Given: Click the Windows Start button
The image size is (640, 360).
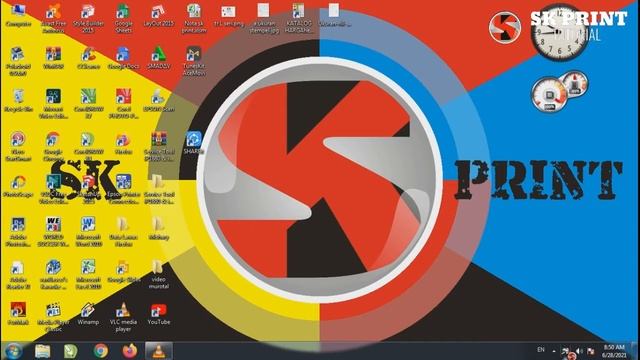Looking at the screenshot, I should (13, 351).
